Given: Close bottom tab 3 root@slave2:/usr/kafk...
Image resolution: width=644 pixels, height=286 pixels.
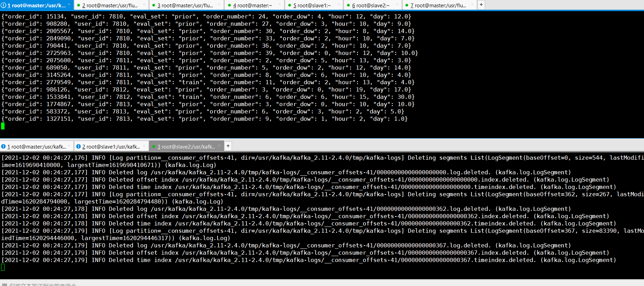Looking at the screenshot, I should coord(219,146).
